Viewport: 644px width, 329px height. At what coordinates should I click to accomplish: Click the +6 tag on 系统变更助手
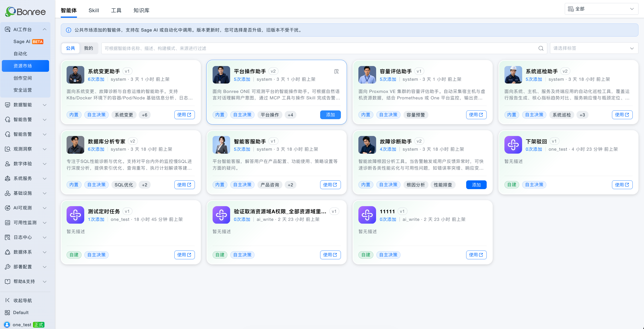(x=144, y=115)
